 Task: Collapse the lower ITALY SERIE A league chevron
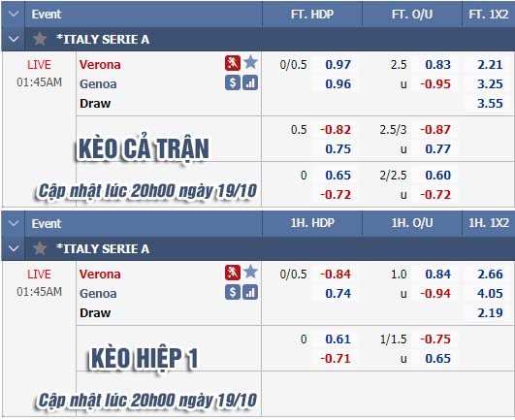(14, 248)
